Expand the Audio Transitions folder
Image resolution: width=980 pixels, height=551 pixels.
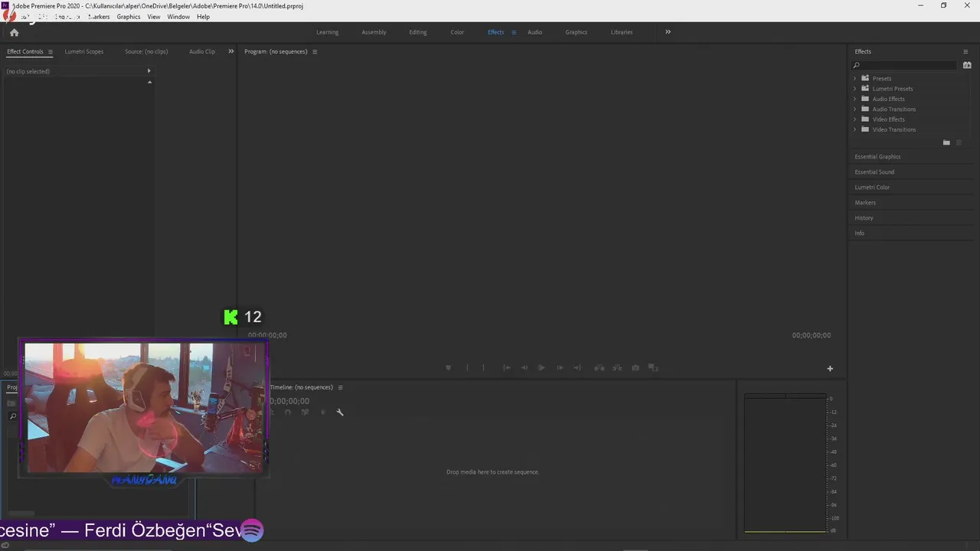[855, 109]
